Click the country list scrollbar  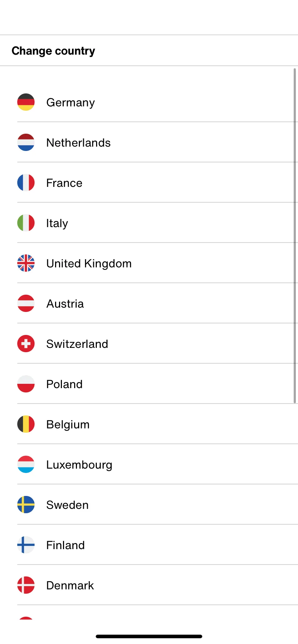point(295,236)
